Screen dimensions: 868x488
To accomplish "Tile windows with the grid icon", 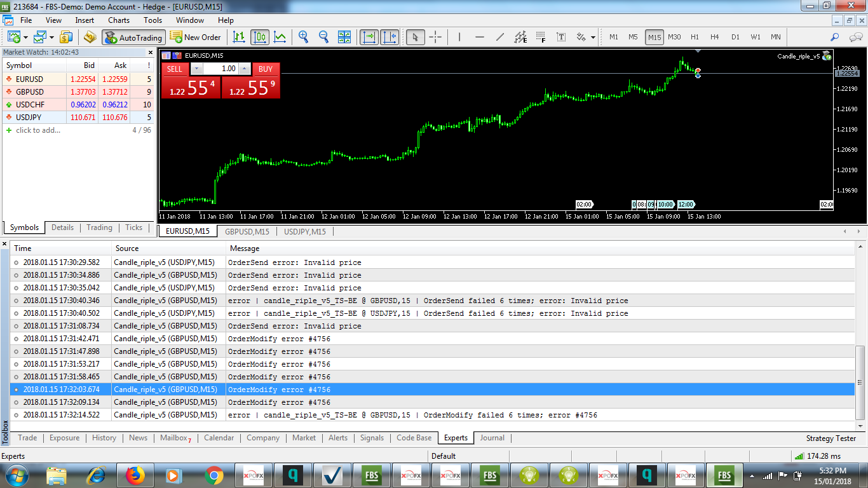I will [344, 37].
